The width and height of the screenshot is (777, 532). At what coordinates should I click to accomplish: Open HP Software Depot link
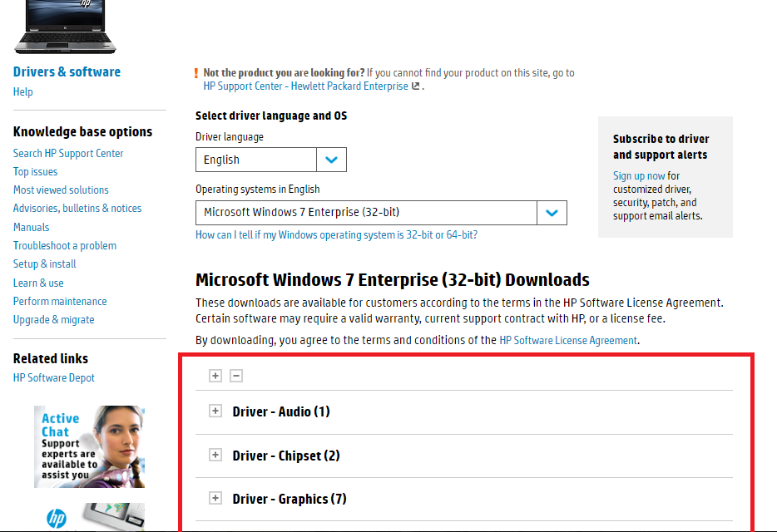(53, 378)
